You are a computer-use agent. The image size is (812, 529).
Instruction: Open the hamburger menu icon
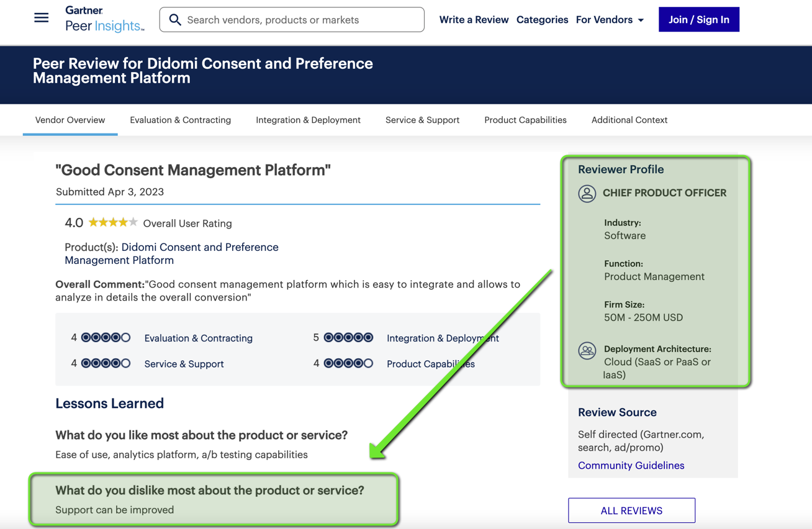[42, 18]
